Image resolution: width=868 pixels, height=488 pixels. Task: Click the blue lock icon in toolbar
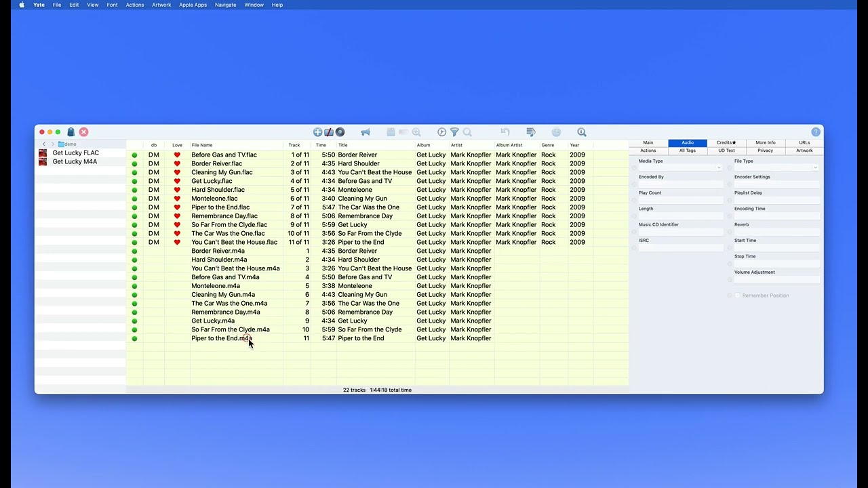(x=71, y=132)
